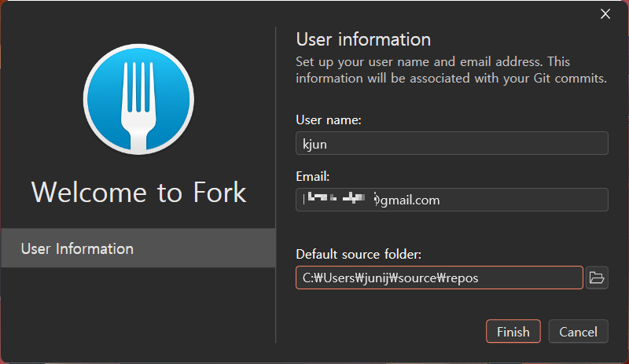The height and width of the screenshot is (364, 629).
Task: Click the 'Welcome to Fork' title text
Action: [138, 193]
